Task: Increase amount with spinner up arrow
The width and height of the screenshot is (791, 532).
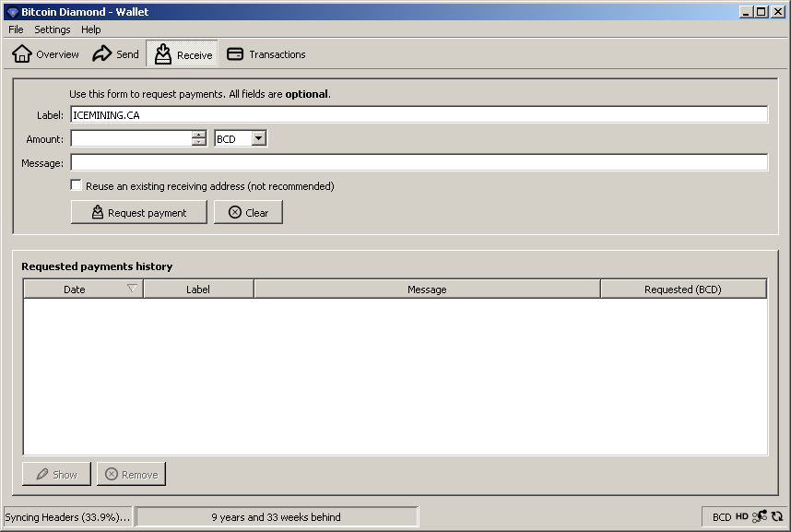Action: pyautogui.click(x=199, y=135)
